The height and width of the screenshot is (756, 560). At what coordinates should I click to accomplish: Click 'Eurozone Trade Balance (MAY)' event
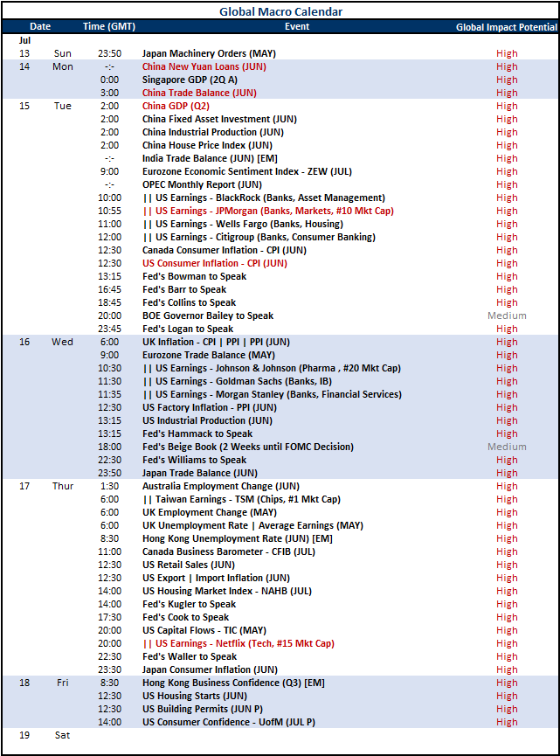click(209, 355)
